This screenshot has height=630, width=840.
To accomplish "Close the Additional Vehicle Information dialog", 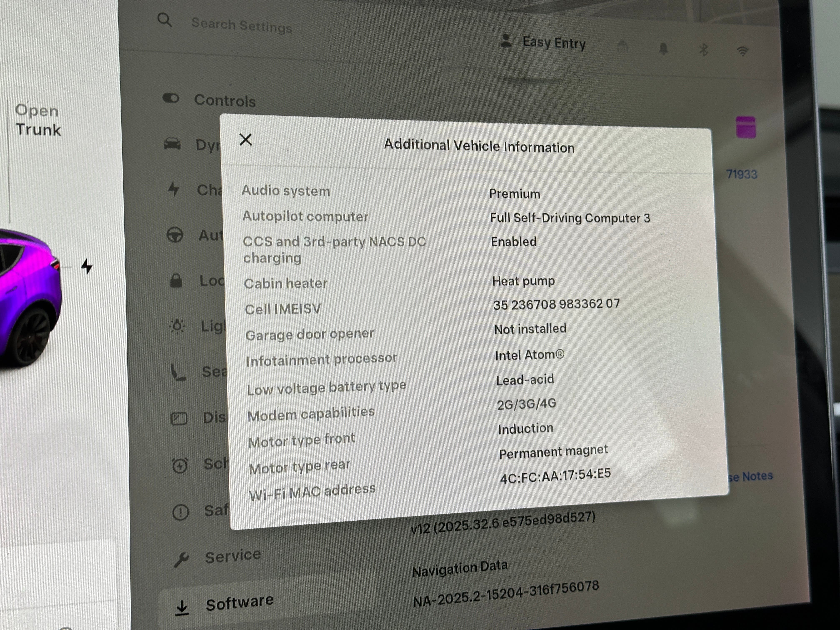I will (x=246, y=140).
